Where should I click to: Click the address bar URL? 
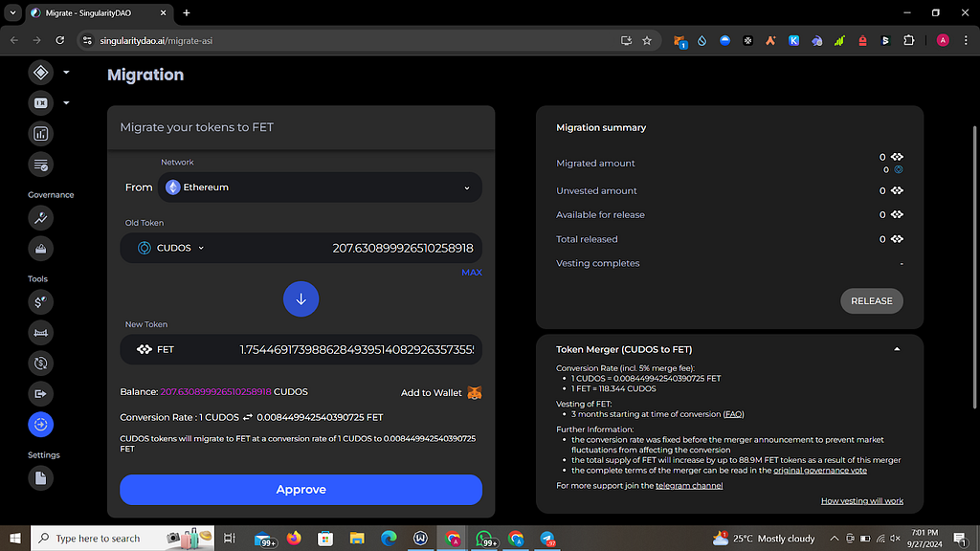point(156,40)
